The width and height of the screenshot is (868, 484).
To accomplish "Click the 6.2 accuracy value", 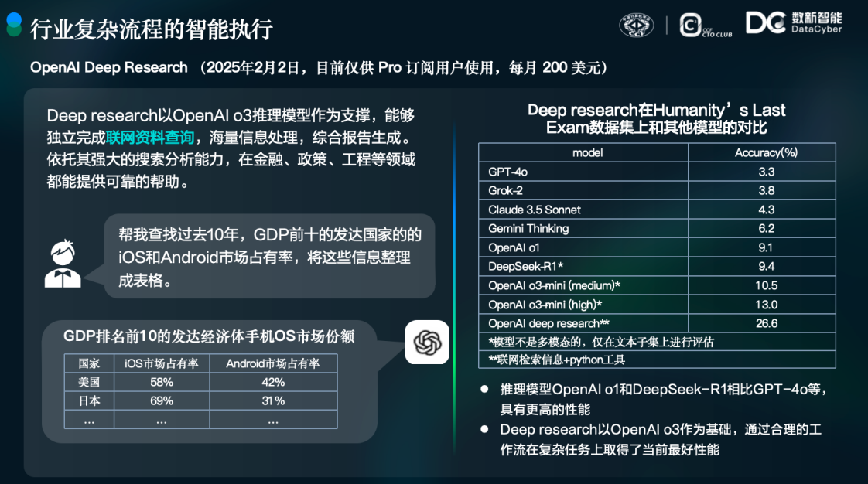I will [766, 228].
